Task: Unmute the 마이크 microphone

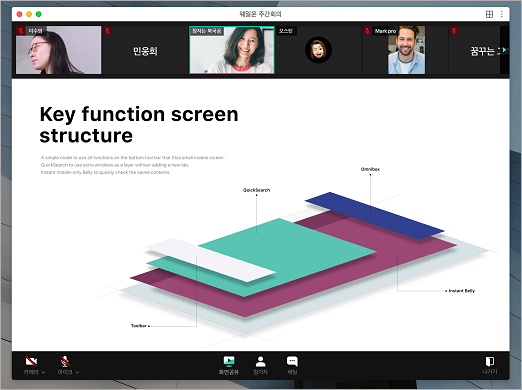Action: pos(65,361)
